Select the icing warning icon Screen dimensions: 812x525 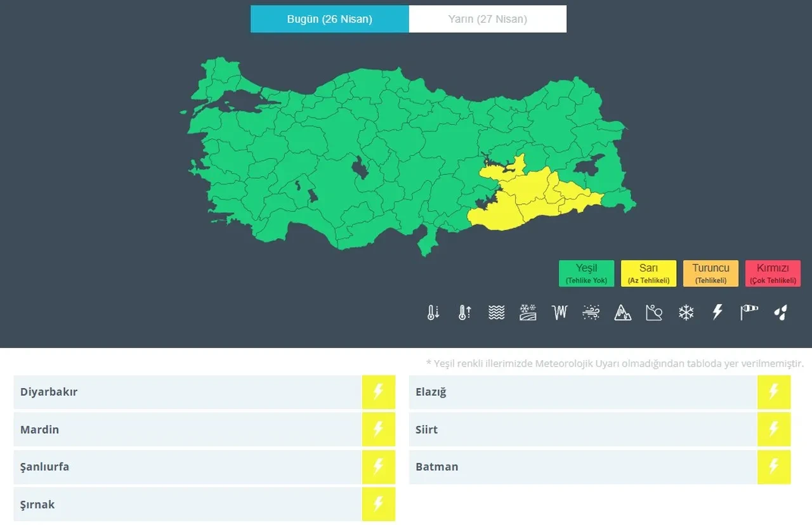click(560, 312)
